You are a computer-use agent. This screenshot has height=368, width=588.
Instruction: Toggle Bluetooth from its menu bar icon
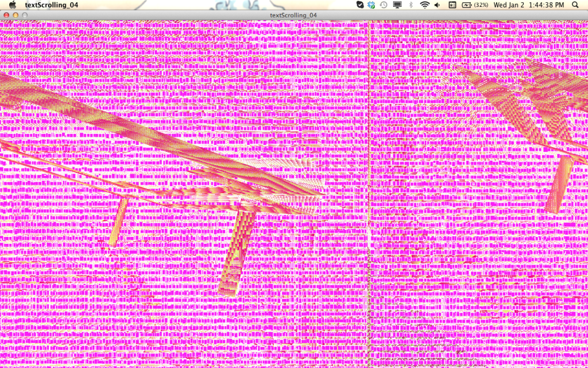411,5
